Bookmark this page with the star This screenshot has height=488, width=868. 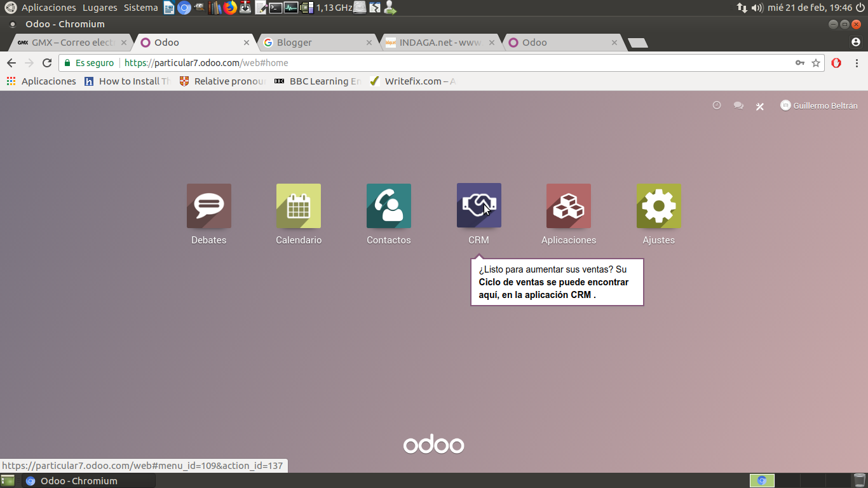click(816, 63)
